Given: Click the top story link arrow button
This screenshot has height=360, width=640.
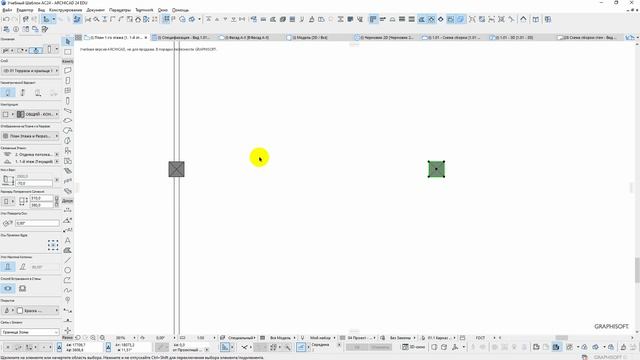Looking at the screenshot, I should click(57, 155).
